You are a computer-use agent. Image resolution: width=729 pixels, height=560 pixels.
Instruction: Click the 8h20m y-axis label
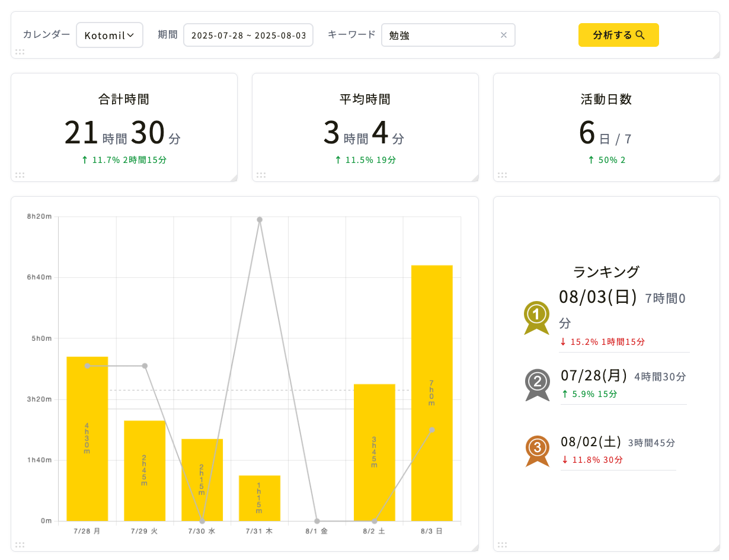40,217
